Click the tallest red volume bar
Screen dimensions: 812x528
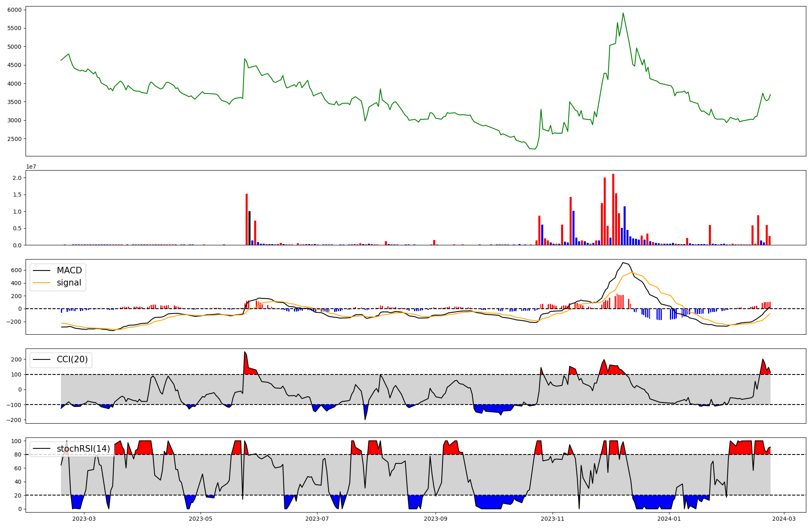click(x=613, y=209)
